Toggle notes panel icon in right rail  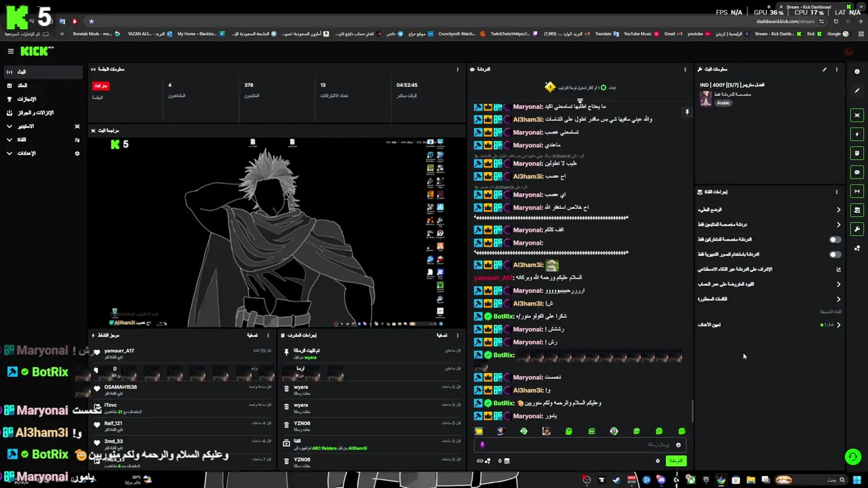click(857, 153)
